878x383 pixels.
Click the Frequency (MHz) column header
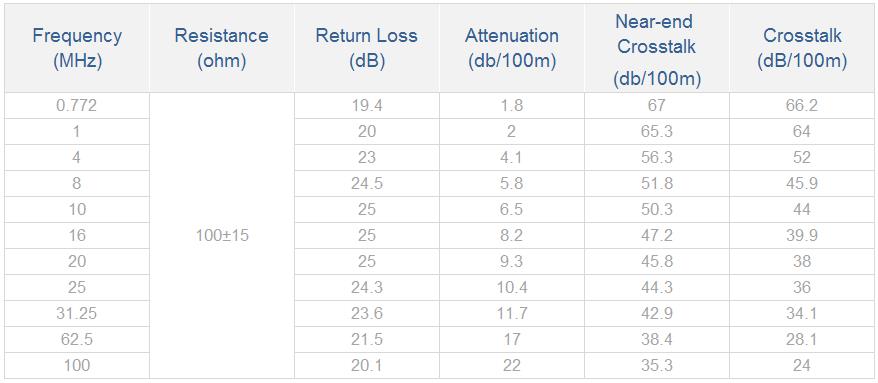pos(77,48)
